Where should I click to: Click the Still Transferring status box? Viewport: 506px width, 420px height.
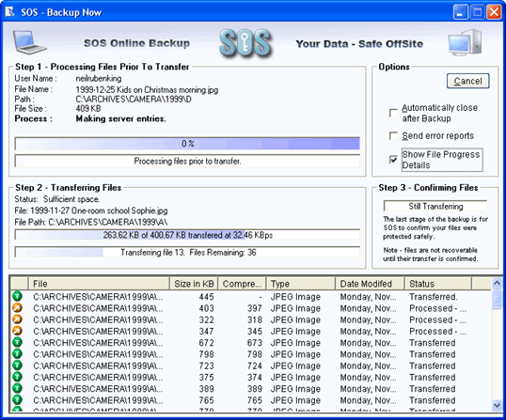click(435, 206)
